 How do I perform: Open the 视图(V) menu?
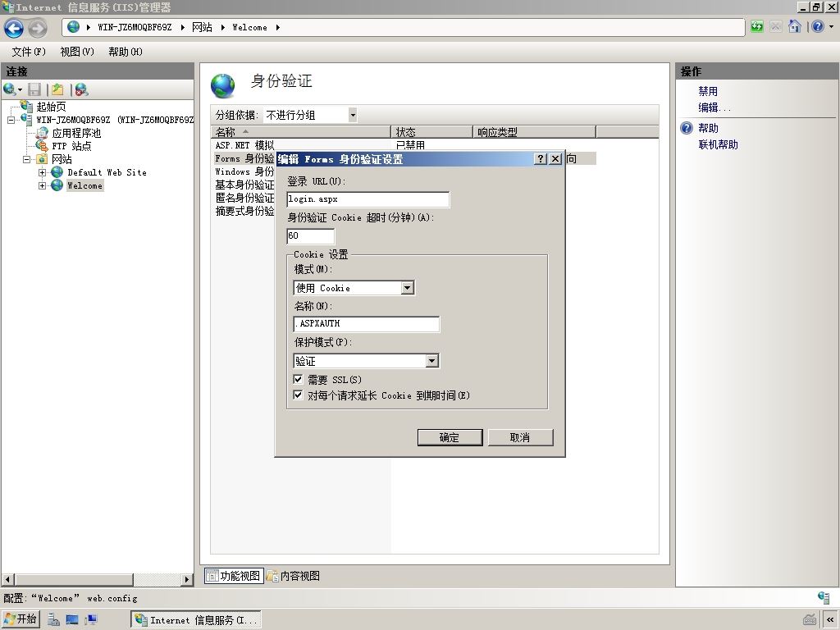click(77, 52)
